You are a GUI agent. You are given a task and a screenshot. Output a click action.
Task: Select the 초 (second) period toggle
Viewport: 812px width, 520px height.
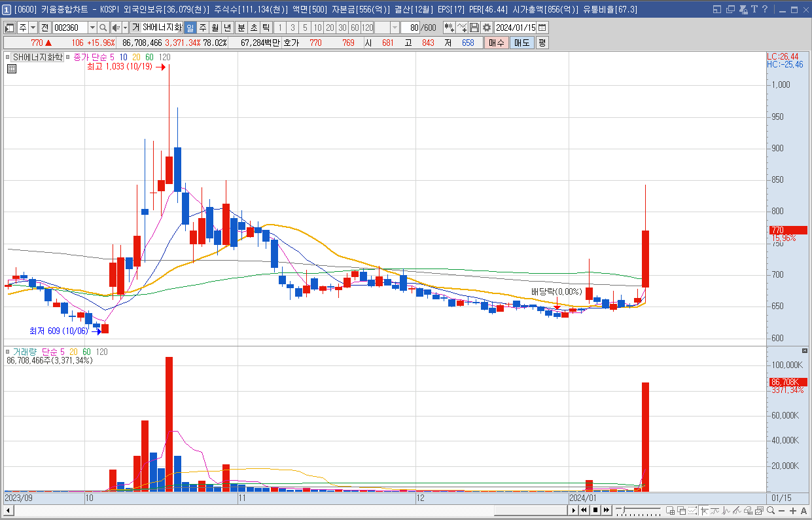(x=253, y=28)
